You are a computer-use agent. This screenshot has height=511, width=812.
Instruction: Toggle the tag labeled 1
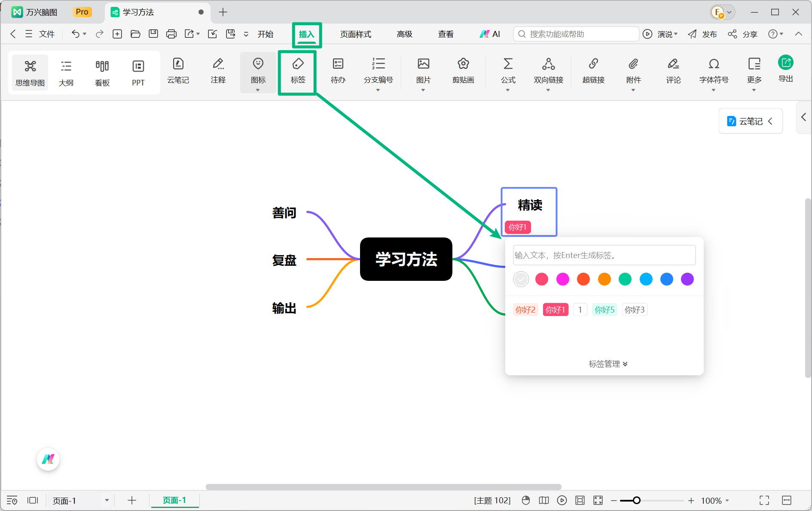tap(580, 310)
